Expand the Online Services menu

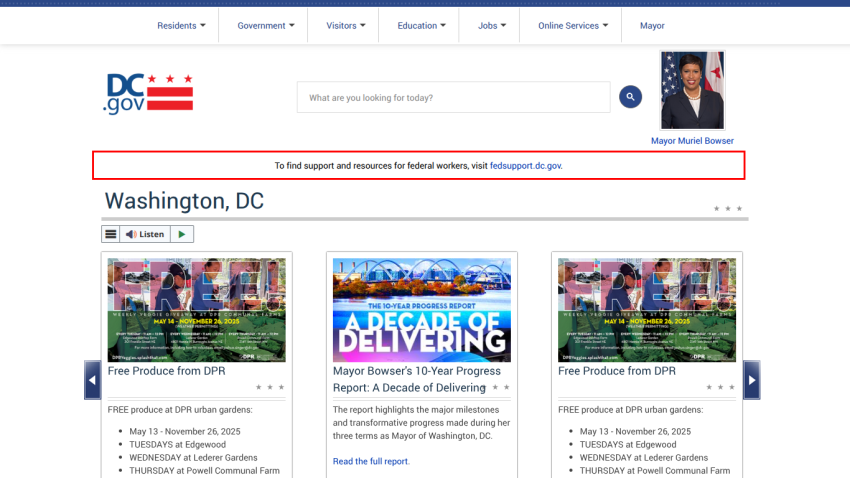pyautogui.click(x=572, y=25)
